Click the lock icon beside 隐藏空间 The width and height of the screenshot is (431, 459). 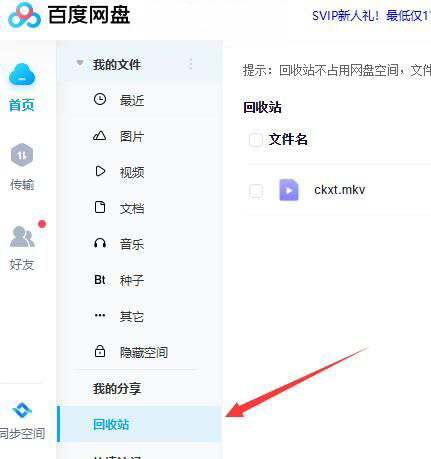100,351
